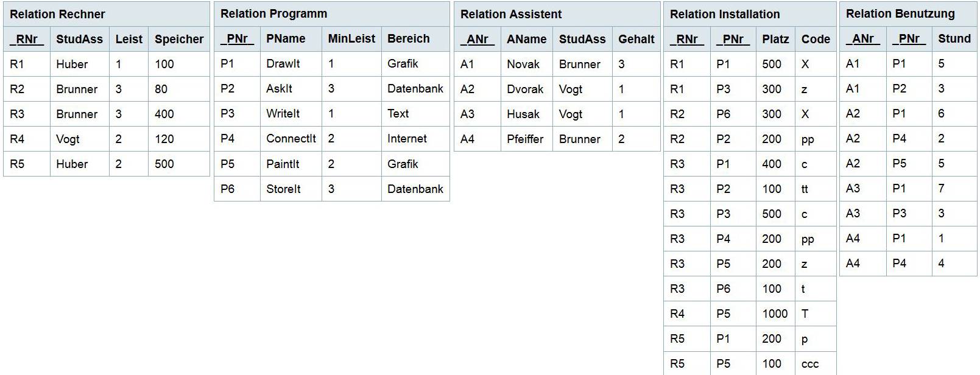980x375 pixels.
Task: Click the Relation Assistent table title
Action: (510, 14)
